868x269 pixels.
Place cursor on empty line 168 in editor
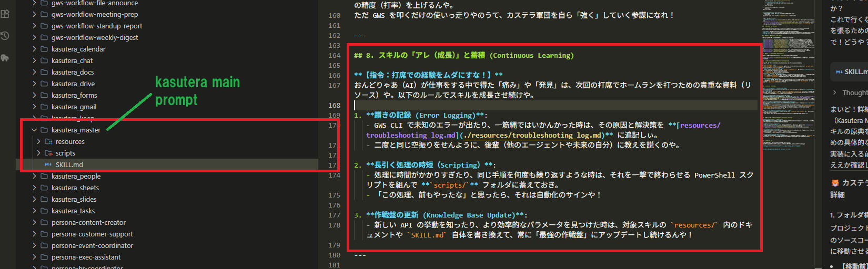pos(555,105)
